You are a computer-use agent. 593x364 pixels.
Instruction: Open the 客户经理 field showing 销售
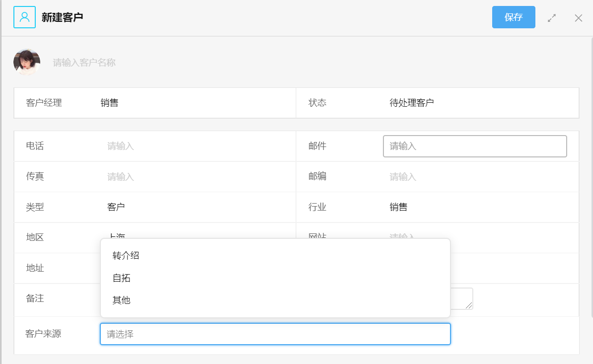pos(110,103)
